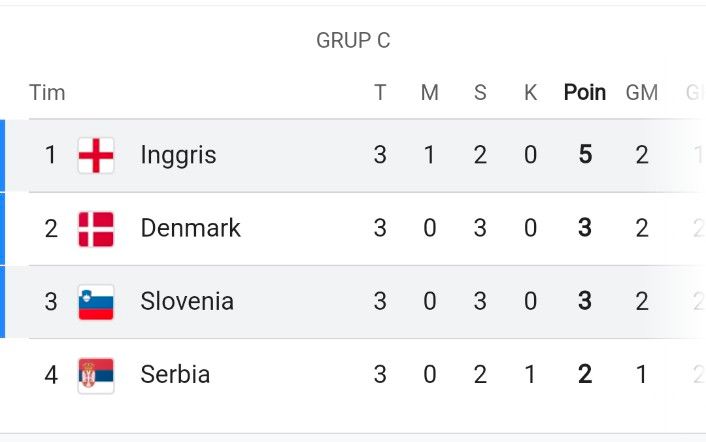Click rank number 4 in standings
This screenshot has width=706, height=442.
coord(51,375)
